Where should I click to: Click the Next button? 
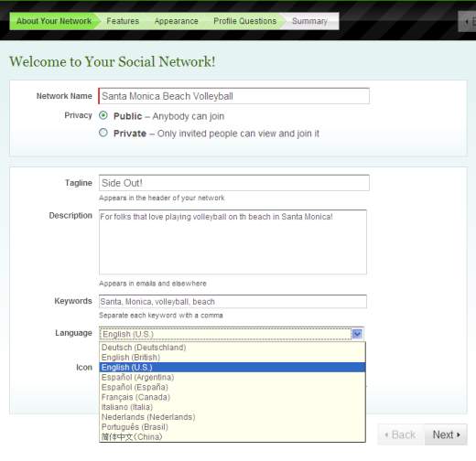pyautogui.click(x=446, y=434)
